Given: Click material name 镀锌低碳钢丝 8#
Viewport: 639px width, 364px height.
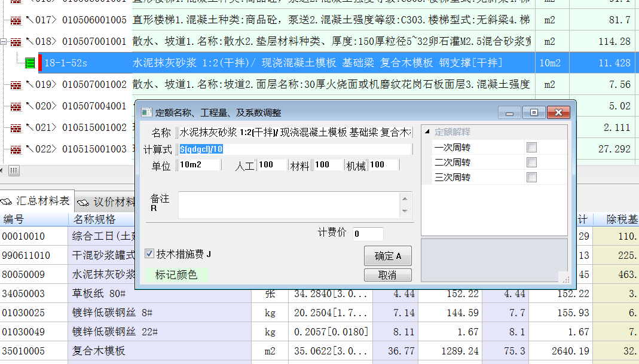Looking at the screenshot, I should tap(112, 313).
